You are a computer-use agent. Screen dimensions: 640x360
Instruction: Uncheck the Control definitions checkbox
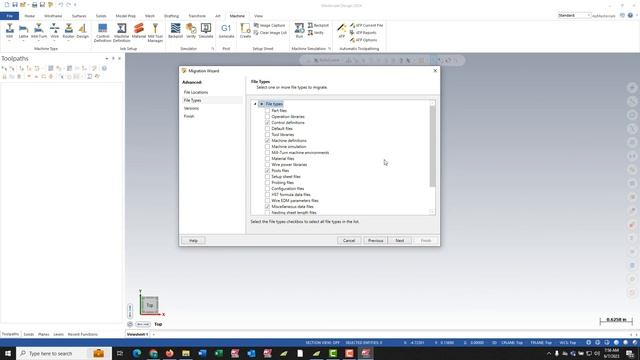pos(267,122)
